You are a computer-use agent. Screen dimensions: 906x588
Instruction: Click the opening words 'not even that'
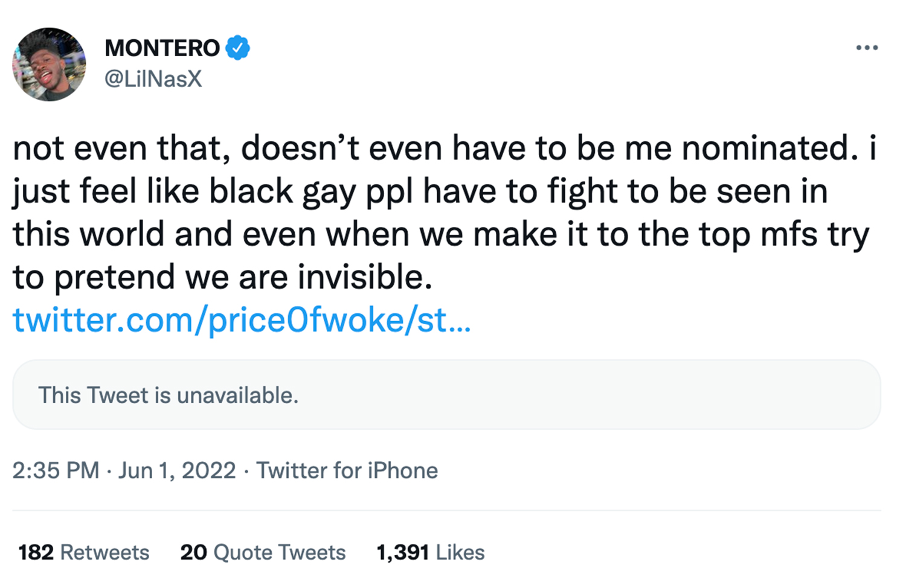[121, 148]
